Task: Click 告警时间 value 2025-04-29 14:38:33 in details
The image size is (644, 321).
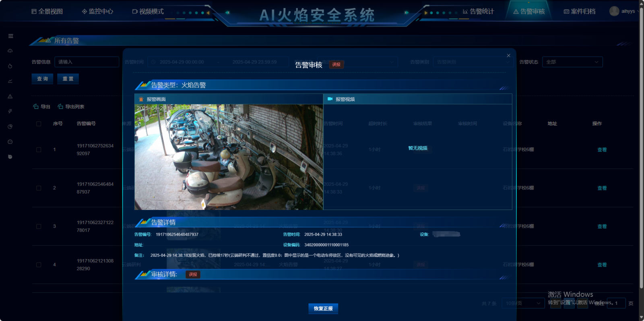Action: 323,235
